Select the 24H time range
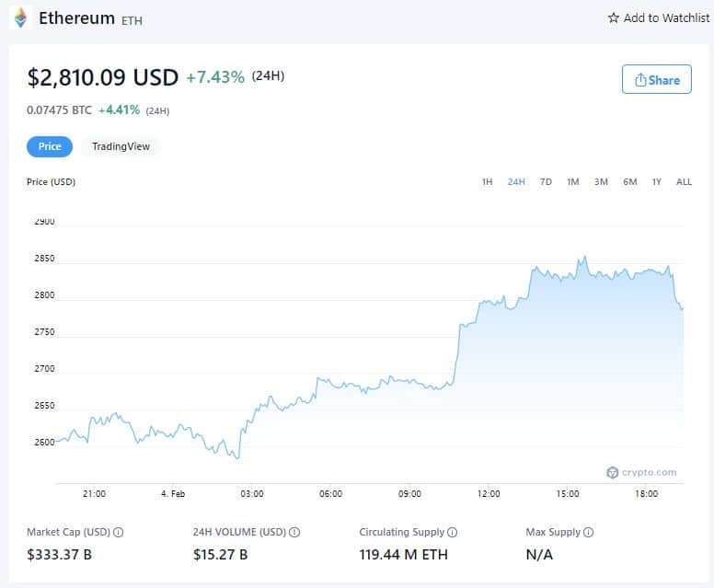 click(x=516, y=181)
